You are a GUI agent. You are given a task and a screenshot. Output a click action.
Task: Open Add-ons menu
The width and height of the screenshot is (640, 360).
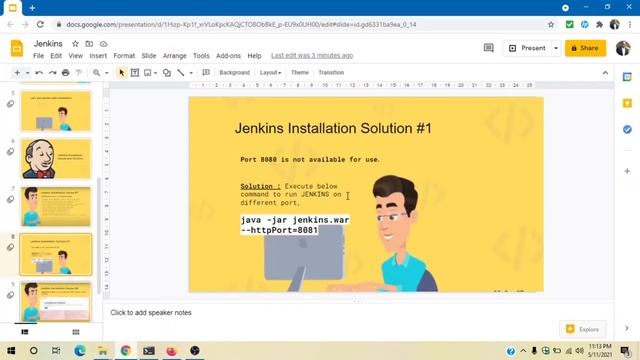coord(228,56)
